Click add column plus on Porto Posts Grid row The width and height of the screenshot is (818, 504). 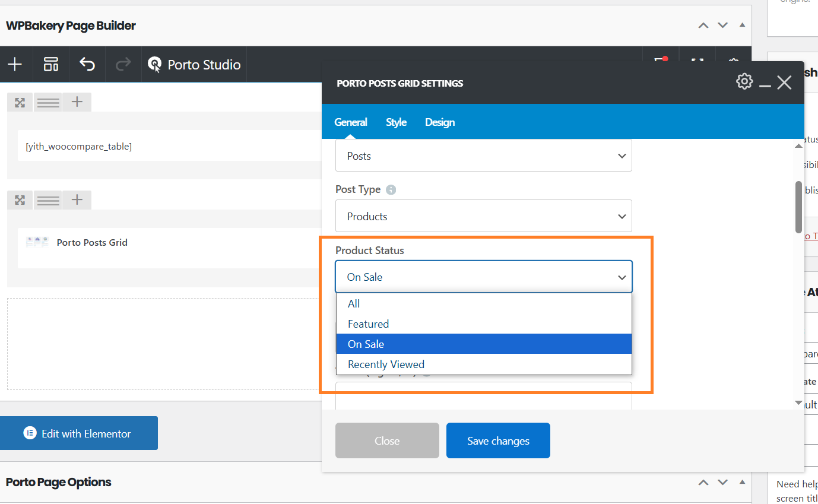click(77, 200)
